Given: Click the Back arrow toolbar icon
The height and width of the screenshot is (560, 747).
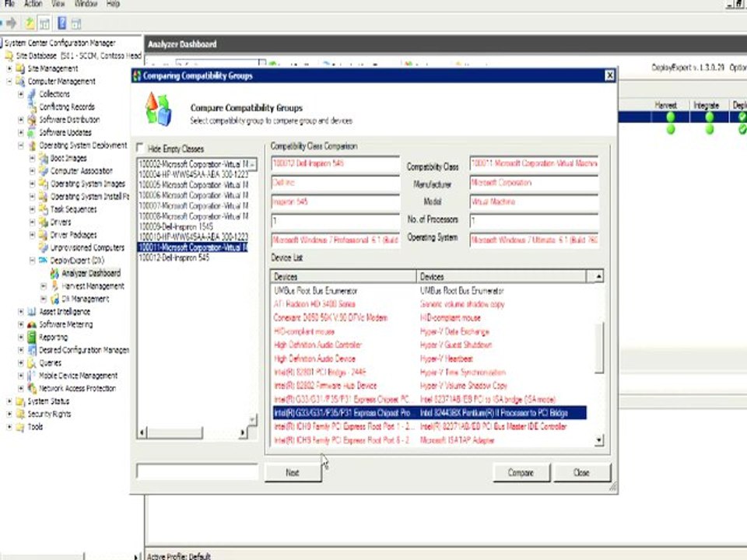Looking at the screenshot, I should (2, 23).
